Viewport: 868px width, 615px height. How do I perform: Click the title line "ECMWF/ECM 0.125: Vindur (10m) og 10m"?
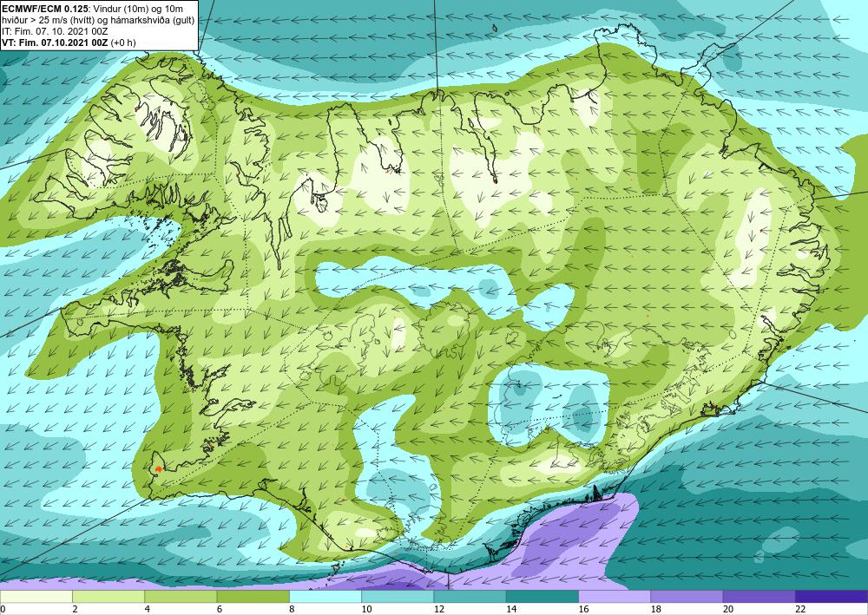(x=93, y=9)
